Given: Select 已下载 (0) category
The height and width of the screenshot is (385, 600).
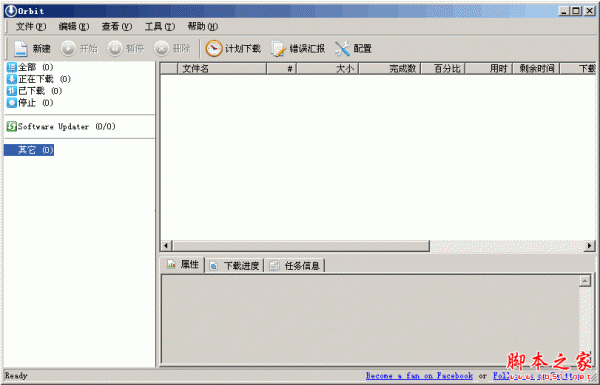Looking at the screenshot, I should click(34, 91).
